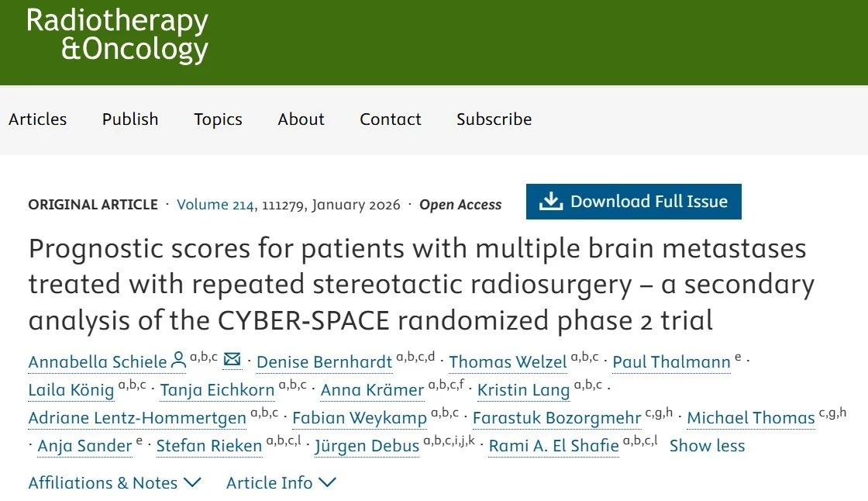Click the Rami A. El Shafie author link
868x501 pixels.
pos(553,446)
